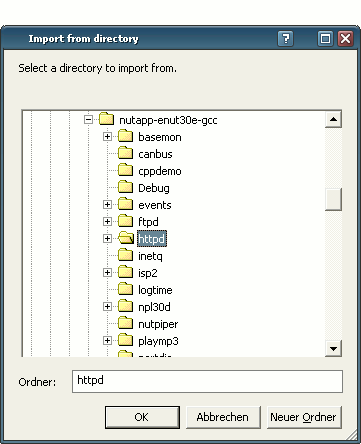Viewport: 361px width, 444px height.
Task: Maximize the Import from directory dialog
Action: (x=325, y=39)
